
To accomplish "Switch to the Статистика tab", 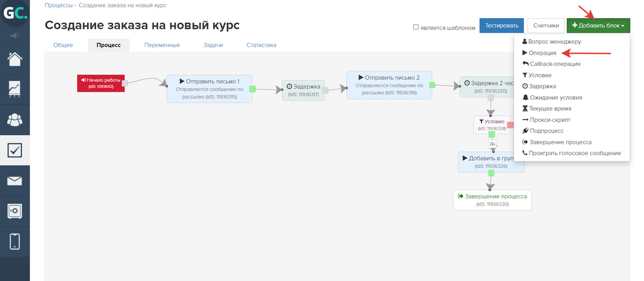I will tap(261, 45).
